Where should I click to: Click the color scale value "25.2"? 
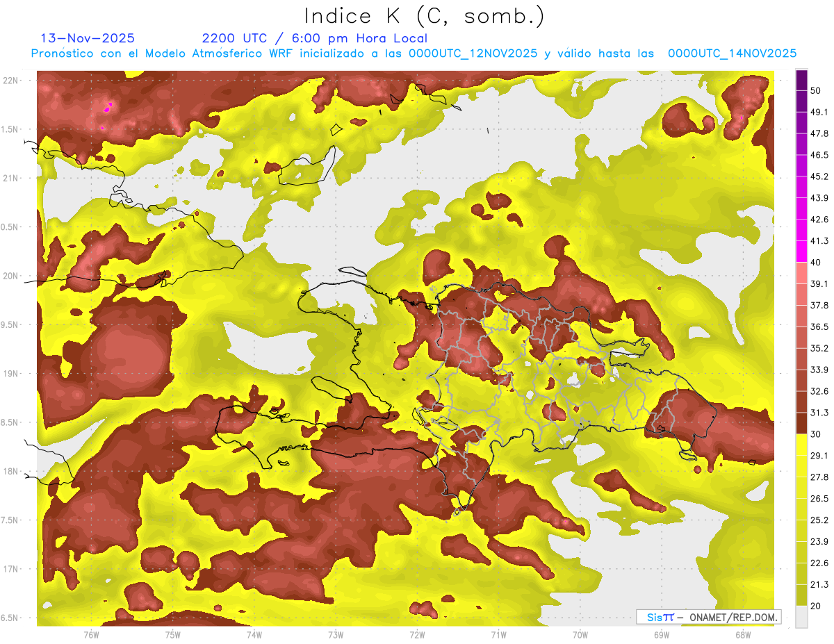pos(819,520)
